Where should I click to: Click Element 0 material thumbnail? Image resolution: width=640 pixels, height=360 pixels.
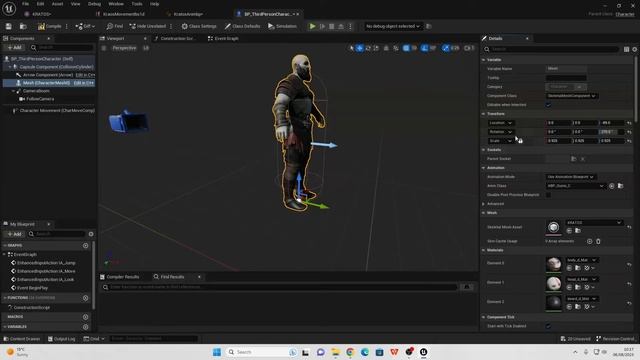click(553, 264)
